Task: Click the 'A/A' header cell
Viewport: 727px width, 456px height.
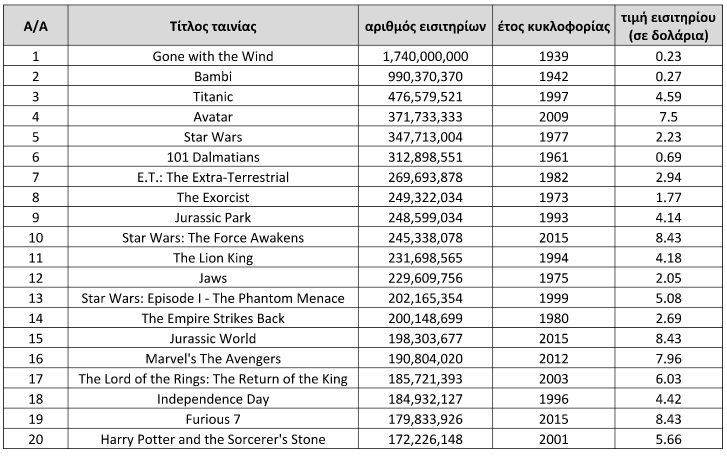Action: [35, 25]
